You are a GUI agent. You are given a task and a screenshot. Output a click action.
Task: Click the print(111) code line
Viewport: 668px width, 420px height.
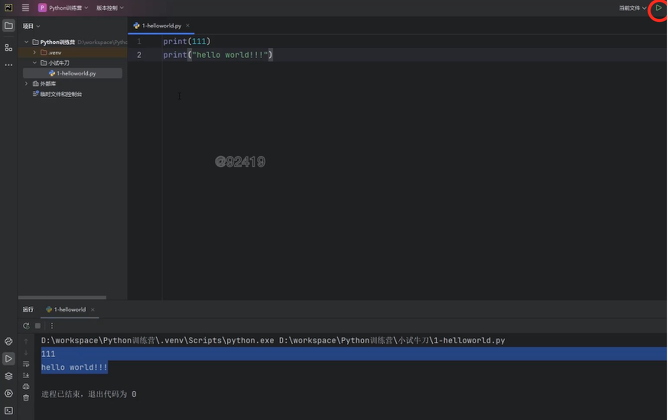[187, 41]
